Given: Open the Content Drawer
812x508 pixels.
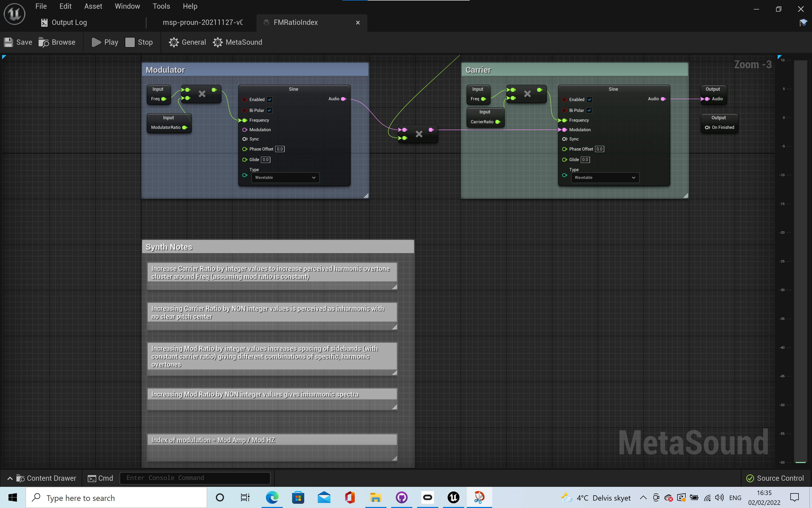Looking at the screenshot, I should (41, 478).
